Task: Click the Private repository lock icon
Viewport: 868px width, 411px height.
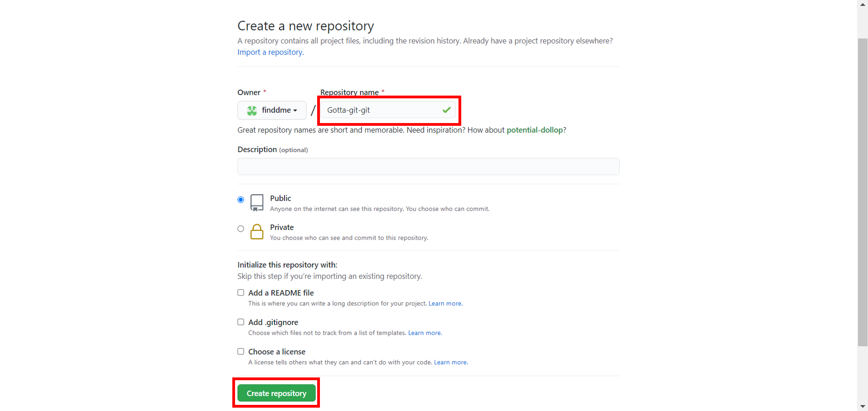Action: [x=257, y=232]
